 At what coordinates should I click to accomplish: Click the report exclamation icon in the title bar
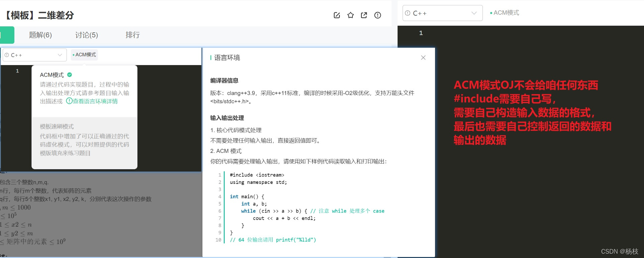pos(378,15)
